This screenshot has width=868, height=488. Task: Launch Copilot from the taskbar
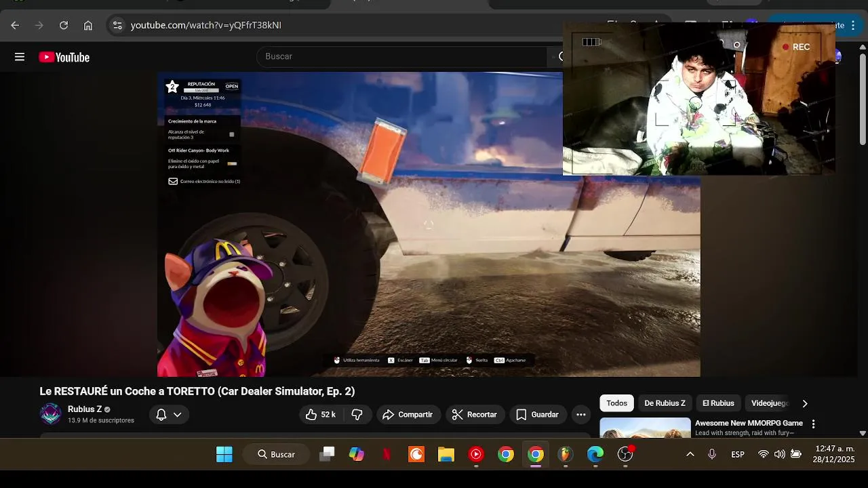pyautogui.click(x=357, y=454)
